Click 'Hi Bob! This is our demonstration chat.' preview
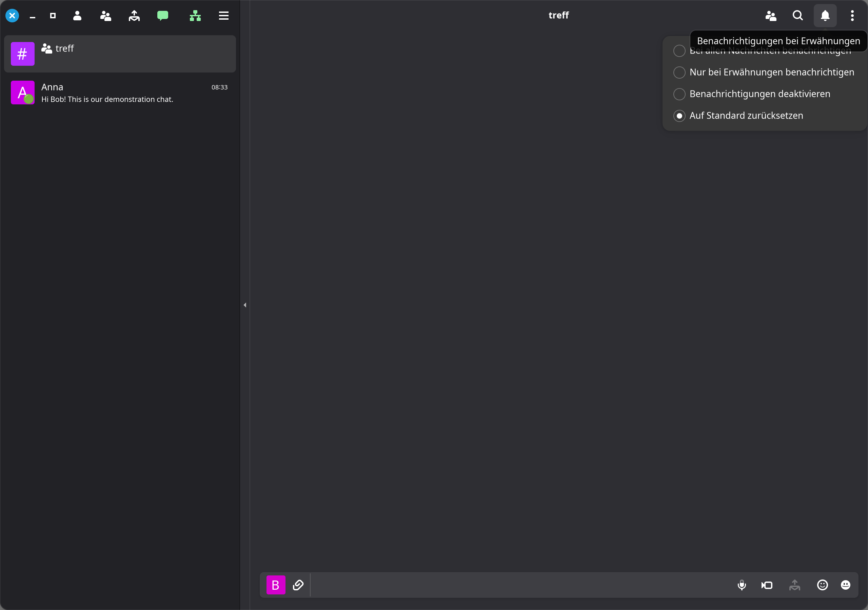The height and width of the screenshot is (610, 868). pos(107,99)
